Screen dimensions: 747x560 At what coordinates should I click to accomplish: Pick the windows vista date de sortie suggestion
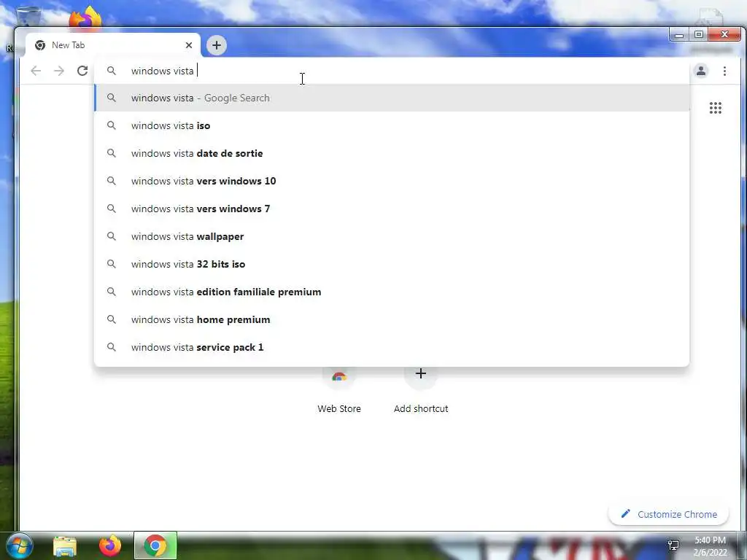(392, 153)
